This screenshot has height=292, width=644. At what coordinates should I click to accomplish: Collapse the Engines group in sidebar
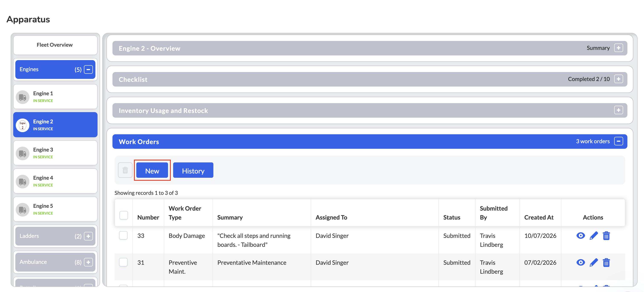(88, 69)
